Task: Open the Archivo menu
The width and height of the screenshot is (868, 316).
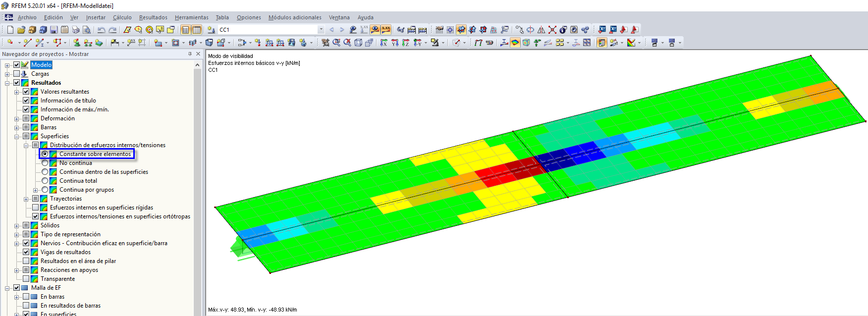Action: tap(27, 17)
